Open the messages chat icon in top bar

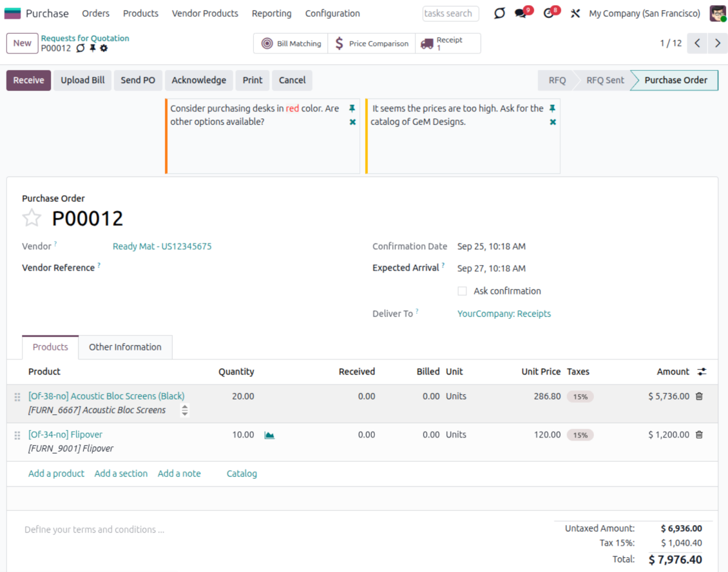(x=521, y=14)
